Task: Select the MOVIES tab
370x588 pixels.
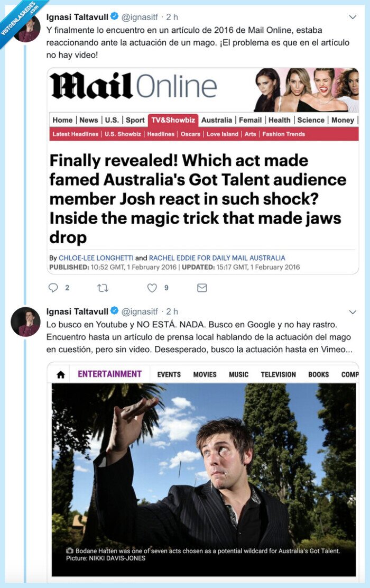Action: [x=205, y=374]
